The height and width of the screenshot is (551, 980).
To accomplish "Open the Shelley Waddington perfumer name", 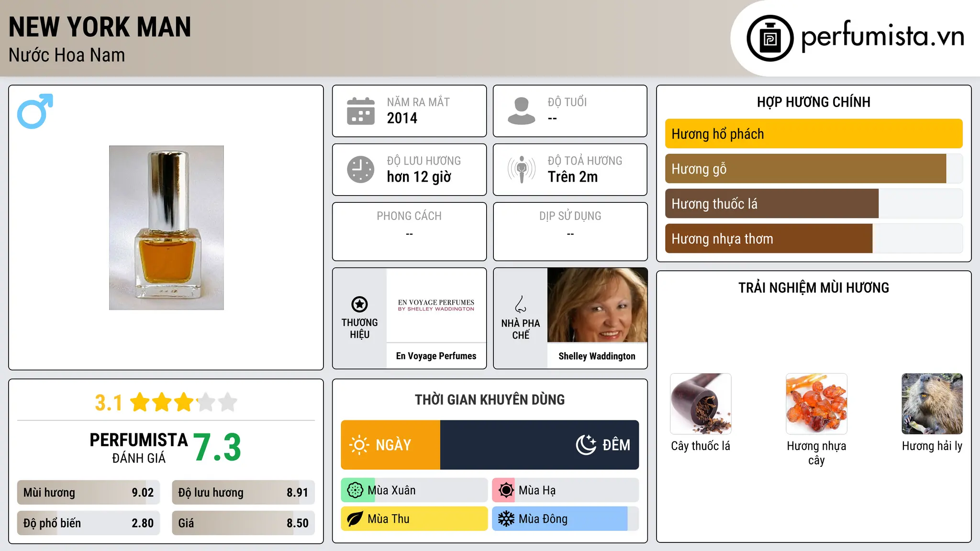I will [x=597, y=356].
